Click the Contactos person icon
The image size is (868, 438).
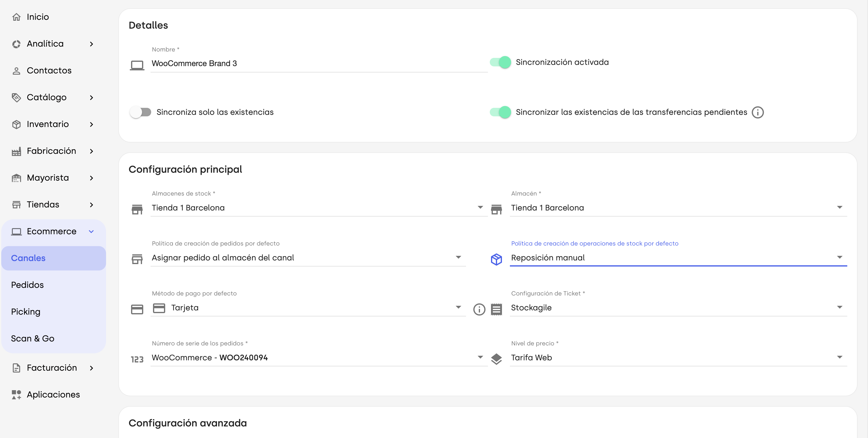tap(16, 71)
